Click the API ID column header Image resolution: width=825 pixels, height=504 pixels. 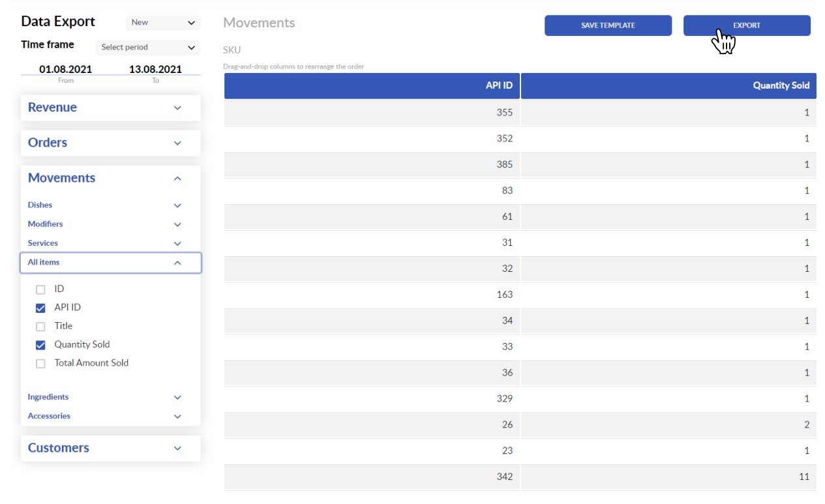[372, 85]
